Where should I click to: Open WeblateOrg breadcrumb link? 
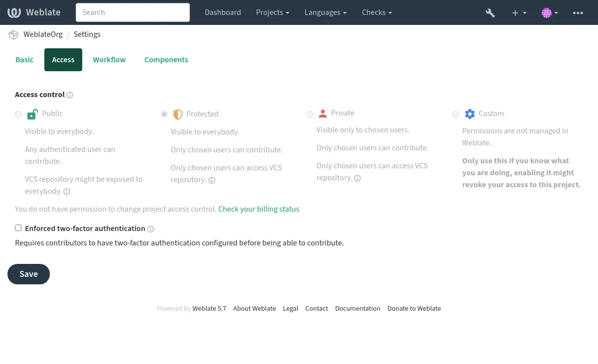pos(43,34)
